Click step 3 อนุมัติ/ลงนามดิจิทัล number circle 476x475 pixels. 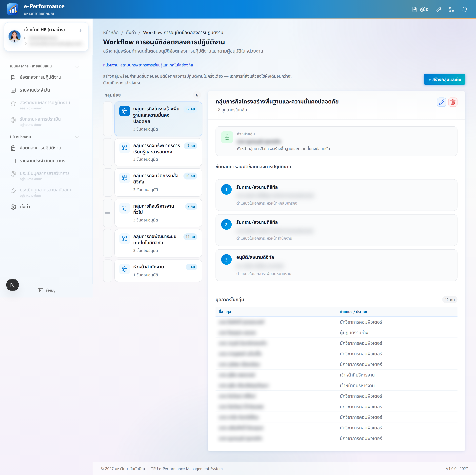point(226,260)
